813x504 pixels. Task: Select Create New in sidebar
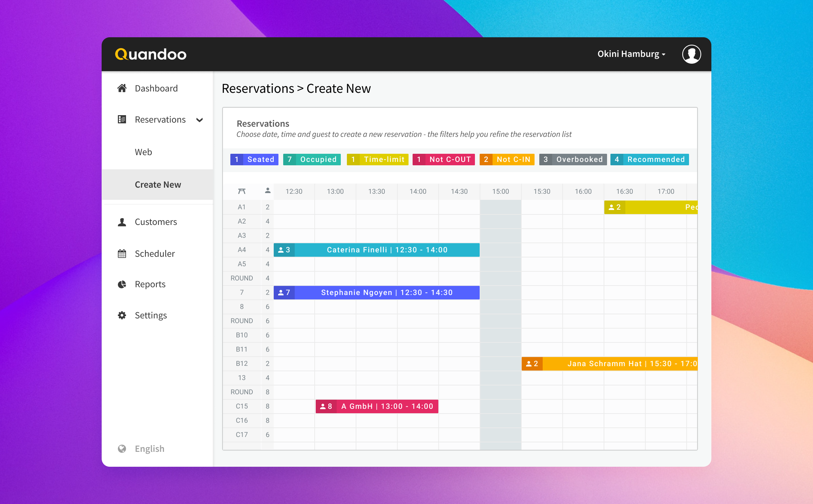[158, 185]
